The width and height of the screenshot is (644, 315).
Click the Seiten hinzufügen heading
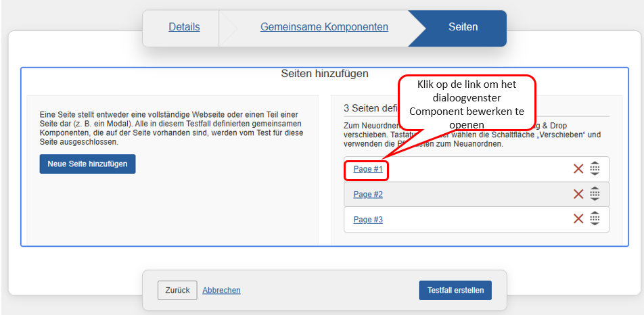tap(324, 74)
